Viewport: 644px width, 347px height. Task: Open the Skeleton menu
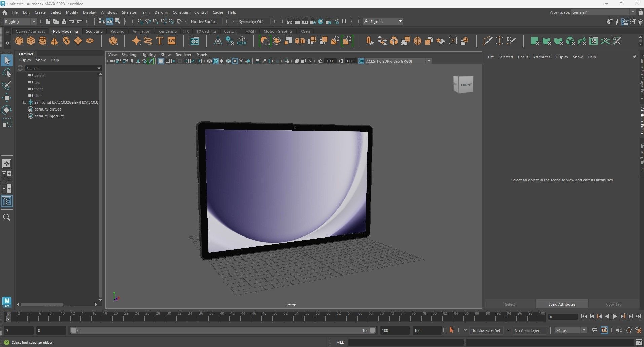(130, 12)
